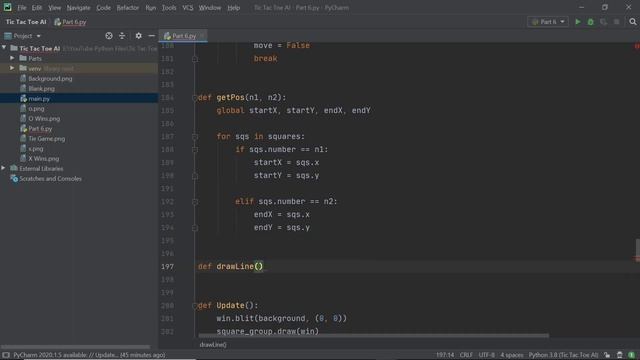Image resolution: width=640 pixels, height=360 pixels.
Task: Select Blank.png in project tree
Action: [x=41, y=88]
